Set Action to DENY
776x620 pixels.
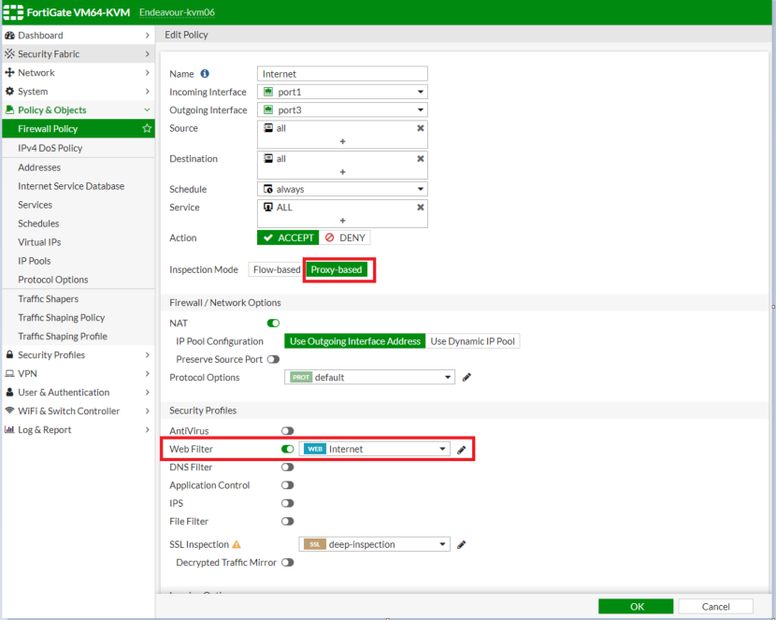(x=345, y=238)
